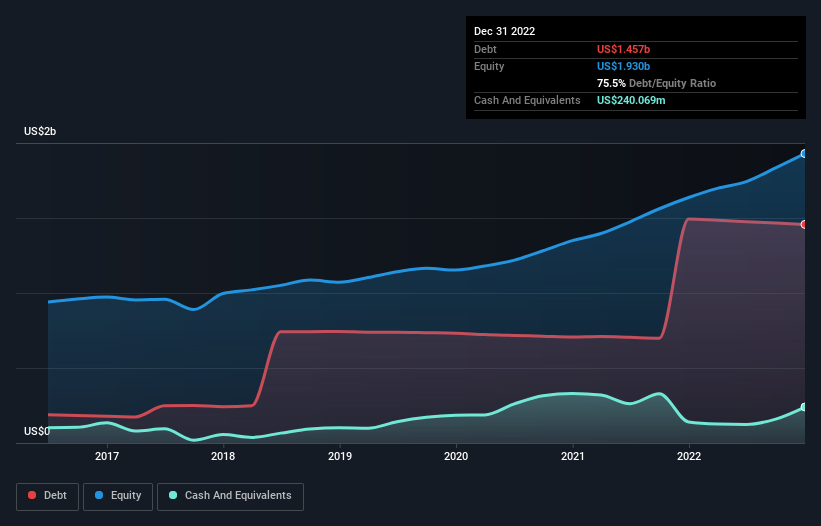This screenshot has width=821, height=526.
Task: Toggle Cash And Equivalents legend button
Action: tap(230, 496)
